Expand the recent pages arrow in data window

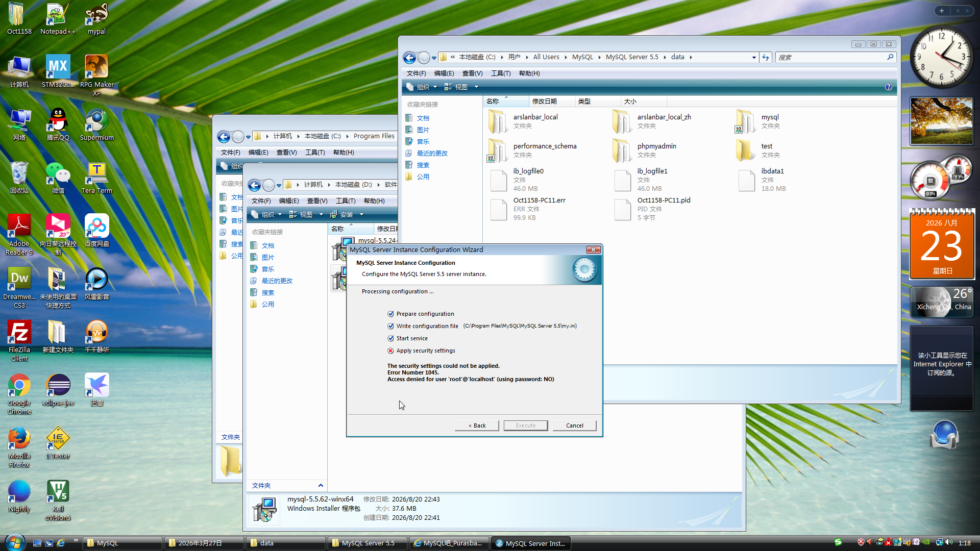tap(434, 58)
